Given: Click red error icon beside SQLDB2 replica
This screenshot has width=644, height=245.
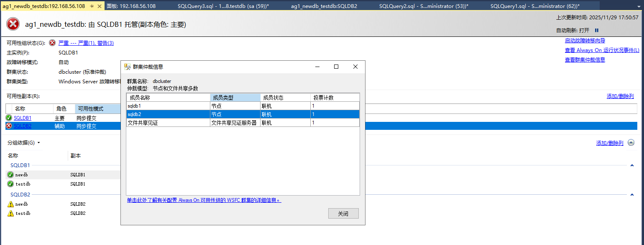Looking at the screenshot, I should tap(9, 126).
